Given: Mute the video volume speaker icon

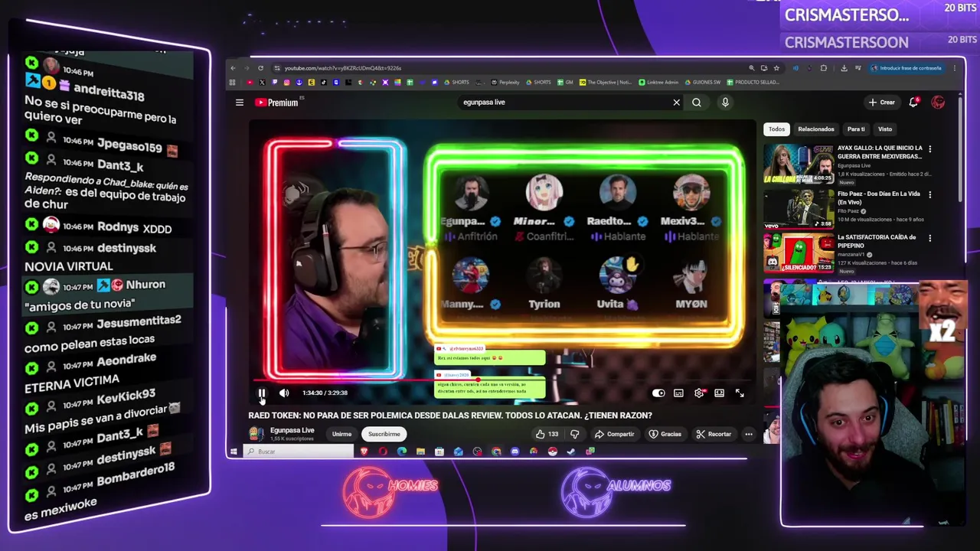Looking at the screenshot, I should point(284,393).
